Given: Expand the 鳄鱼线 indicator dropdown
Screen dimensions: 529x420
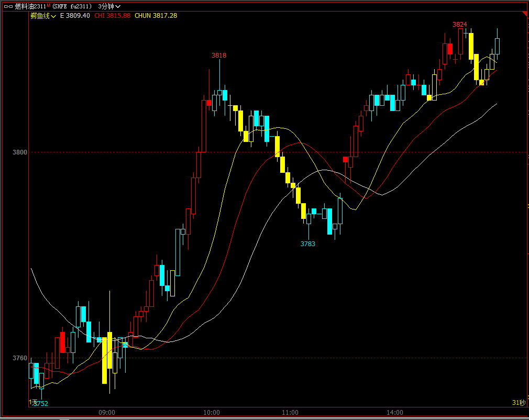Looking at the screenshot, I should coord(43,16).
